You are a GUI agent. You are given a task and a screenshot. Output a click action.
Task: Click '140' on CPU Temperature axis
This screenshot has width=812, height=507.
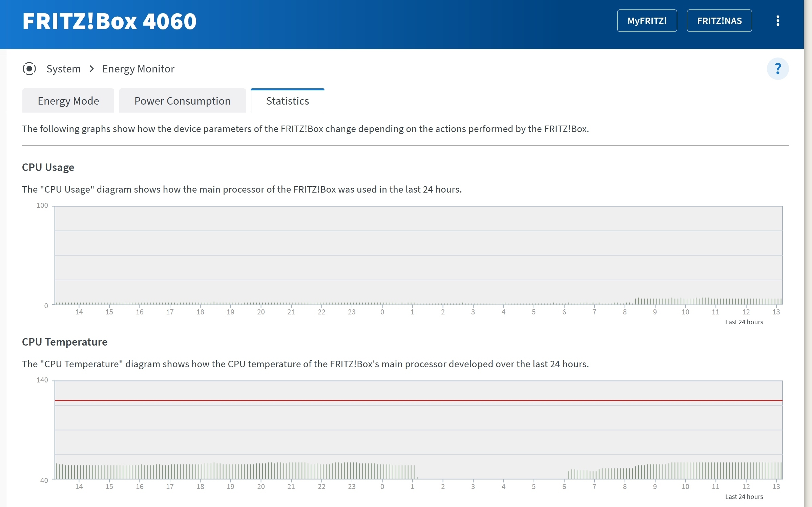42,380
